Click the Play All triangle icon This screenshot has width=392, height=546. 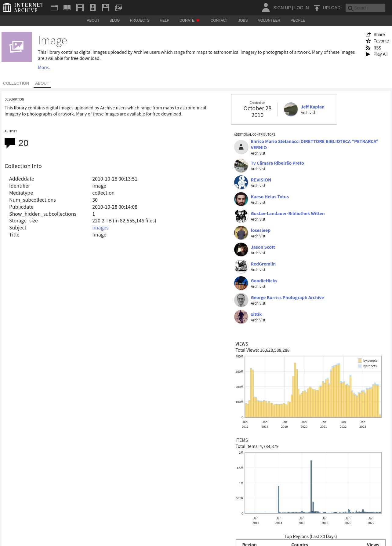pos(368,54)
